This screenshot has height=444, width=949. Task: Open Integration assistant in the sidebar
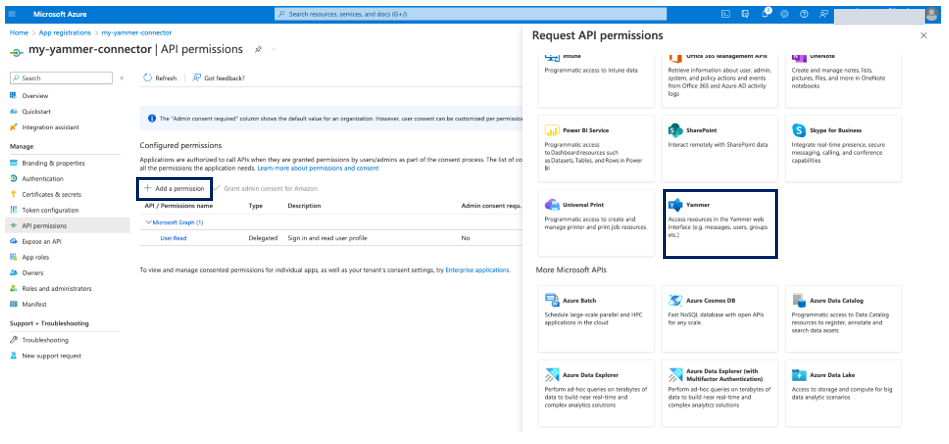click(50, 127)
